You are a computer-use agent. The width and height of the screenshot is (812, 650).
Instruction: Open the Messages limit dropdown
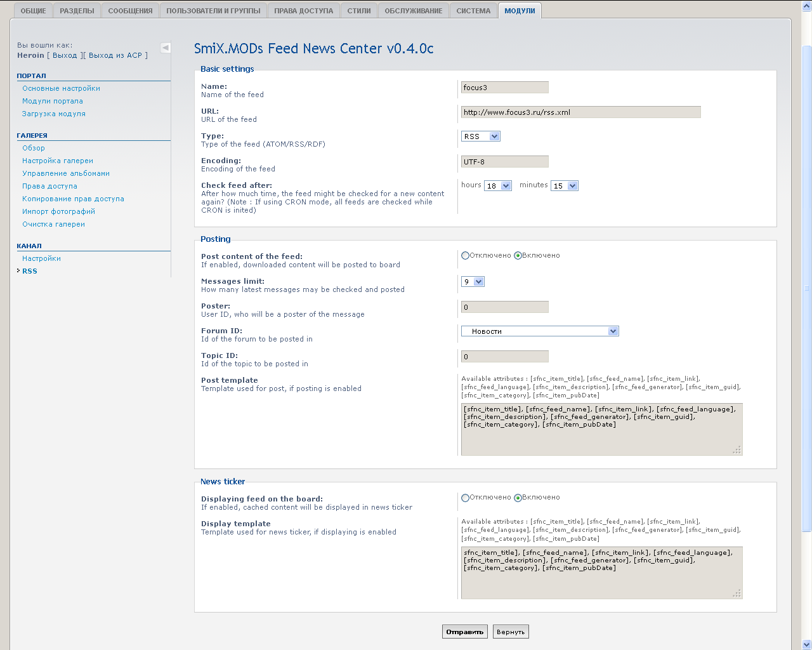[473, 282]
